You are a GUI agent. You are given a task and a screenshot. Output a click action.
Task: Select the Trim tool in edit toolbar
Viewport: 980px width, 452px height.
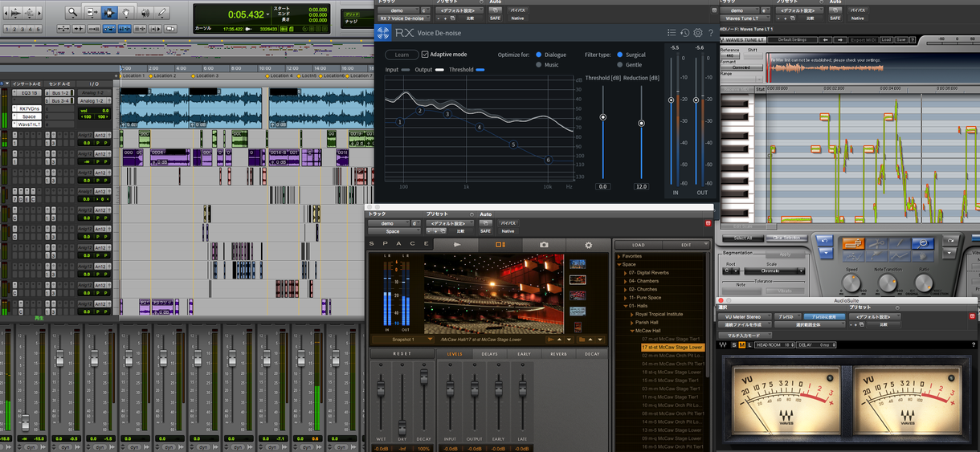click(x=91, y=13)
